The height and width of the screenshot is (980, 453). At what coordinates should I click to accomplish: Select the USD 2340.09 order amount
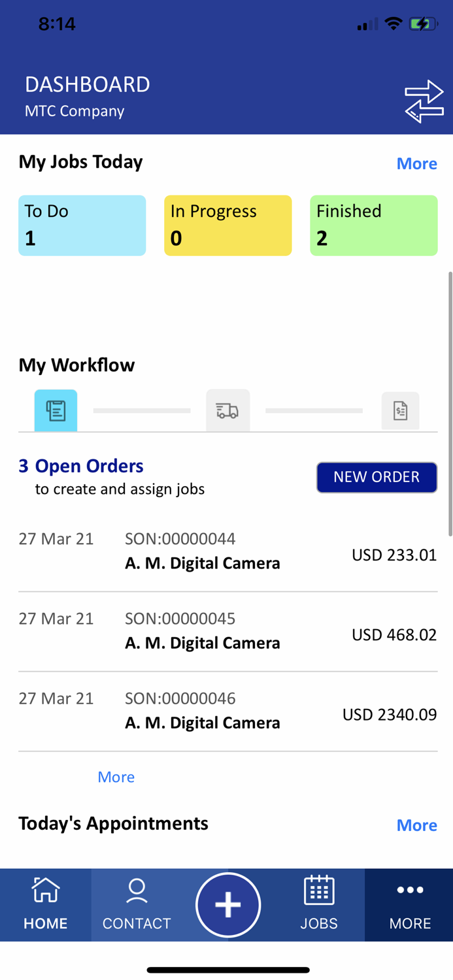(x=390, y=714)
